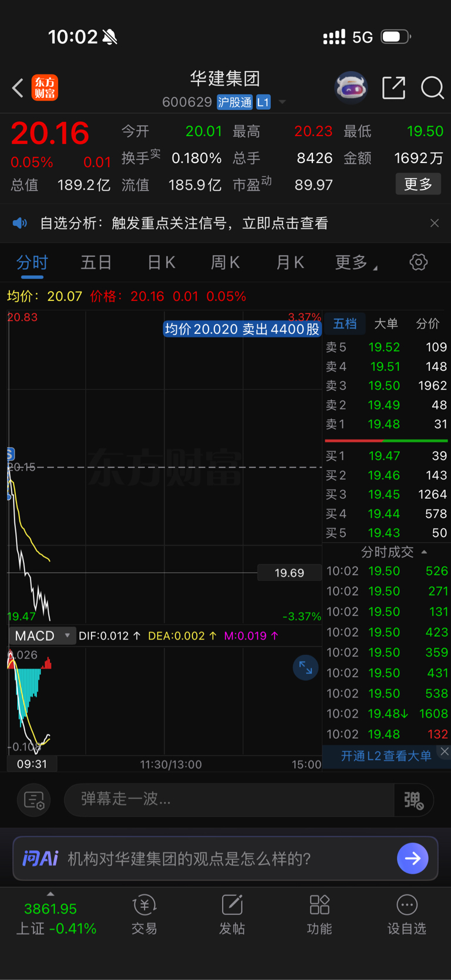Select 卖3 price 19.50 row
Screen dimensions: 451x980
(386, 386)
